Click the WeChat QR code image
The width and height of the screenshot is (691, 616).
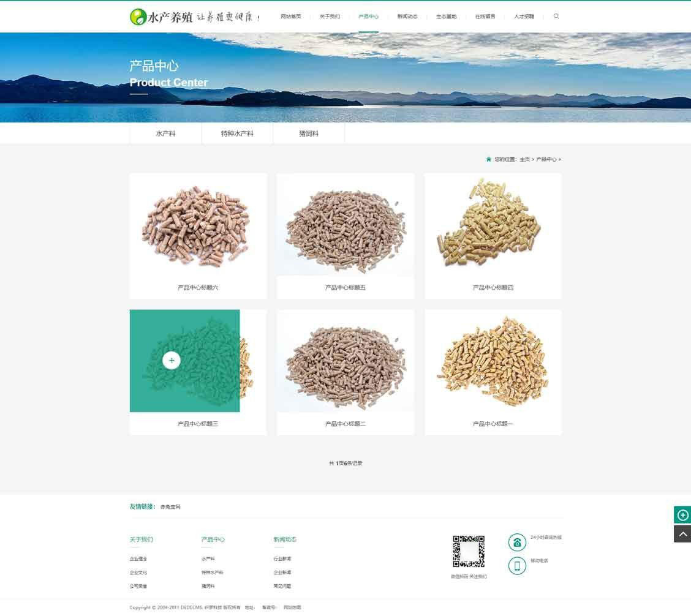pos(469,552)
